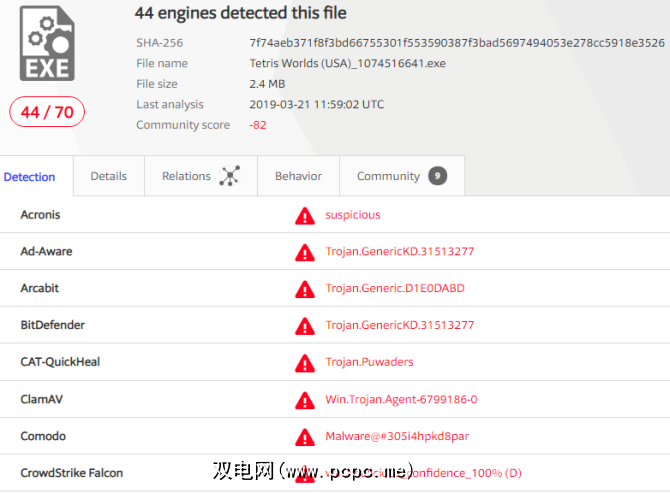Click the warning icon beside Arcabit
This screenshot has width=670, height=494.
click(305, 289)
